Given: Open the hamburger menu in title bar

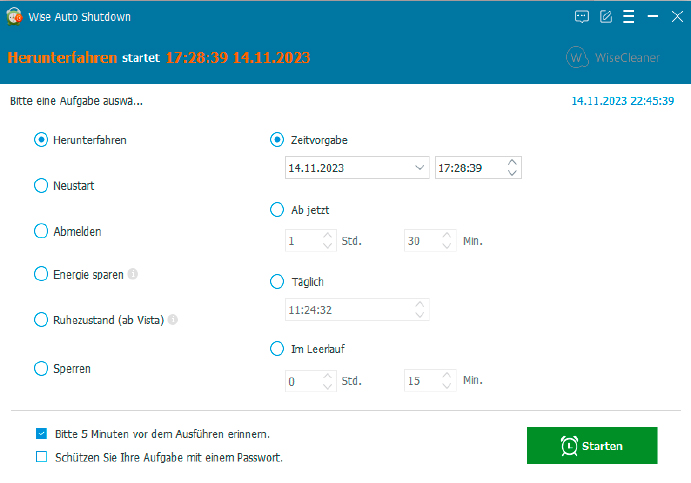Looking at the screenshot, I should pos(629,17).
